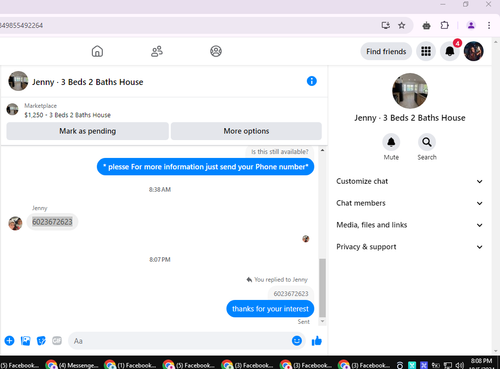
Task: Send a thumbs-up like
Action: (316, 341)
